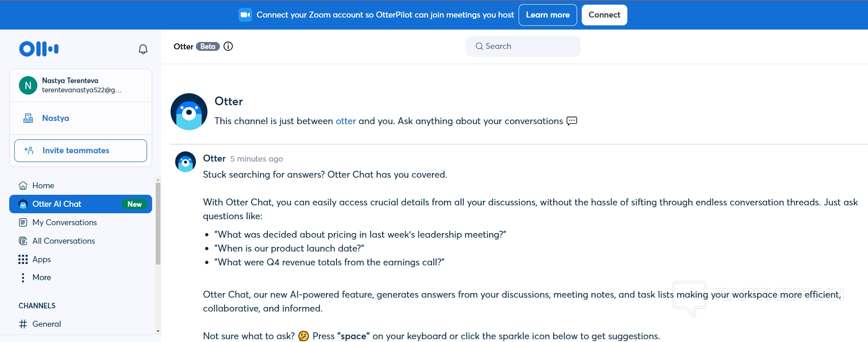This screenshot has width=868, height=342.
Task: Click the Invite teammates button
Action: coord(81,150)
